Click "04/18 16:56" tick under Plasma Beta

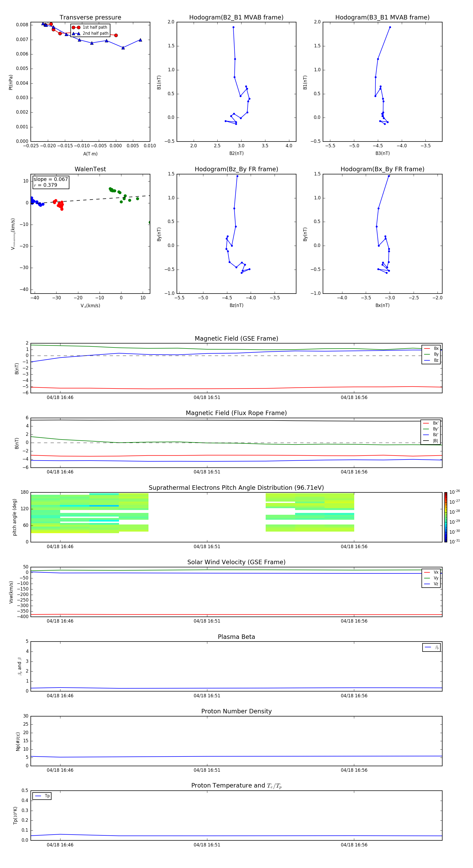pos(354,696)
